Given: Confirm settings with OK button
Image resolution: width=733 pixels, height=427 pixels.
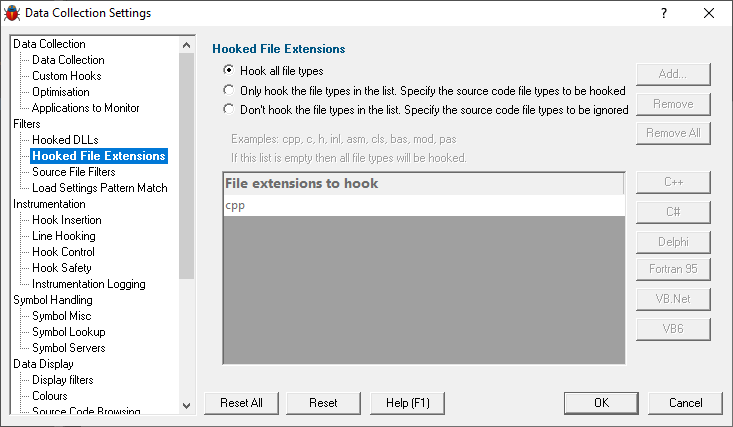Looking at the screenshot, I should pyautogui.click(x=601, y=403).
